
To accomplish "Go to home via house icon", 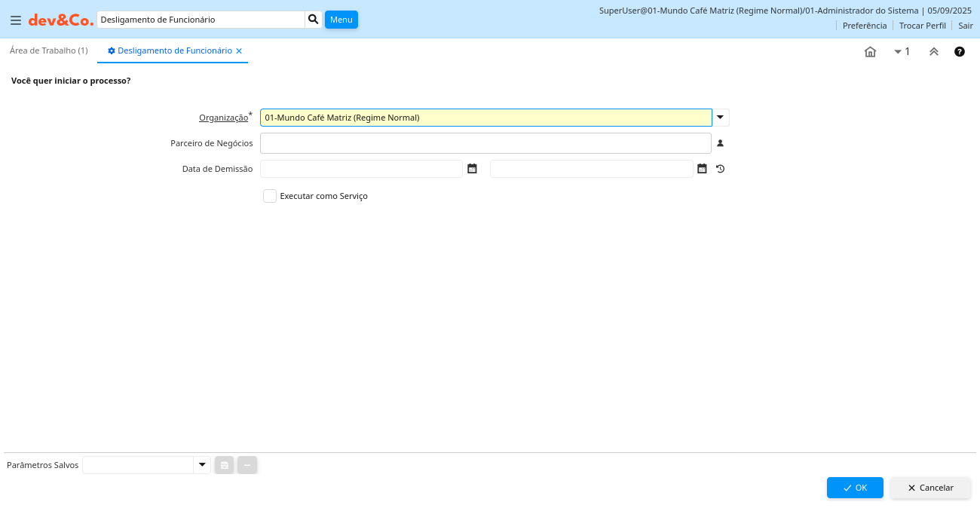I will 870,52.
